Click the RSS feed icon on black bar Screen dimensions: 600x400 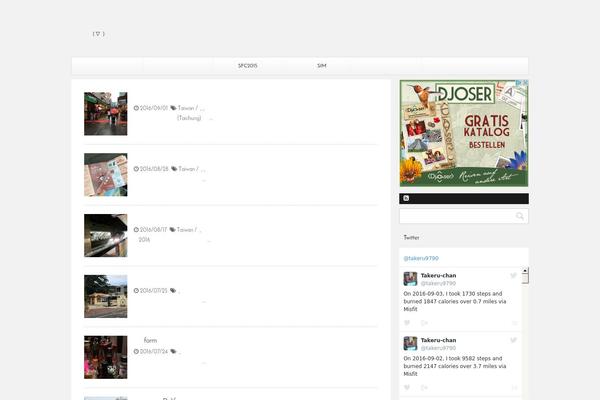point(406,198)
